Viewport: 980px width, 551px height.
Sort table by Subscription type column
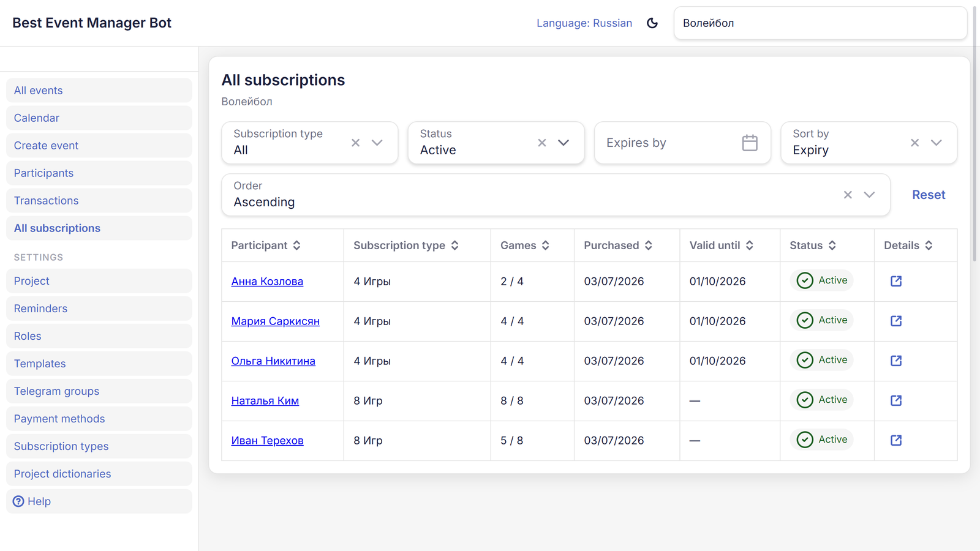[x=455, y=246]
